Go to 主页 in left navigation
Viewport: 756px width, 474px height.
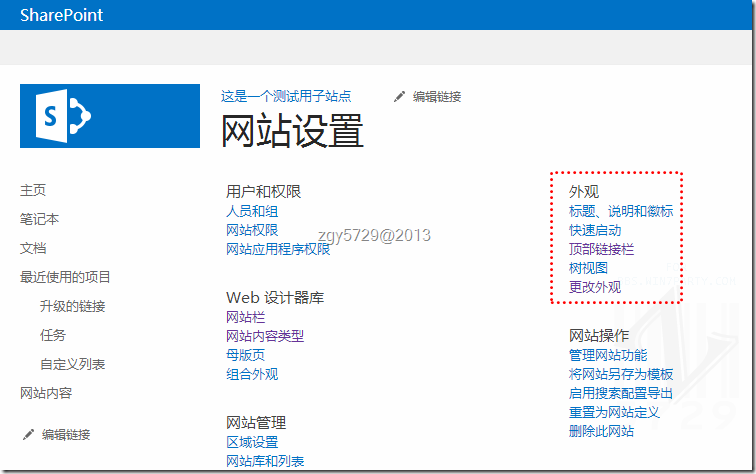(33, 190)
